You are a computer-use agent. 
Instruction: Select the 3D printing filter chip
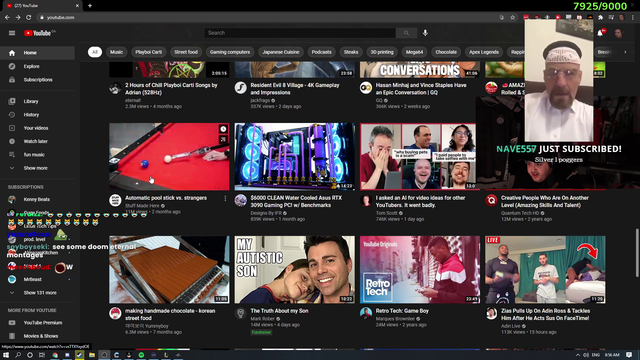tap(382, 52)
